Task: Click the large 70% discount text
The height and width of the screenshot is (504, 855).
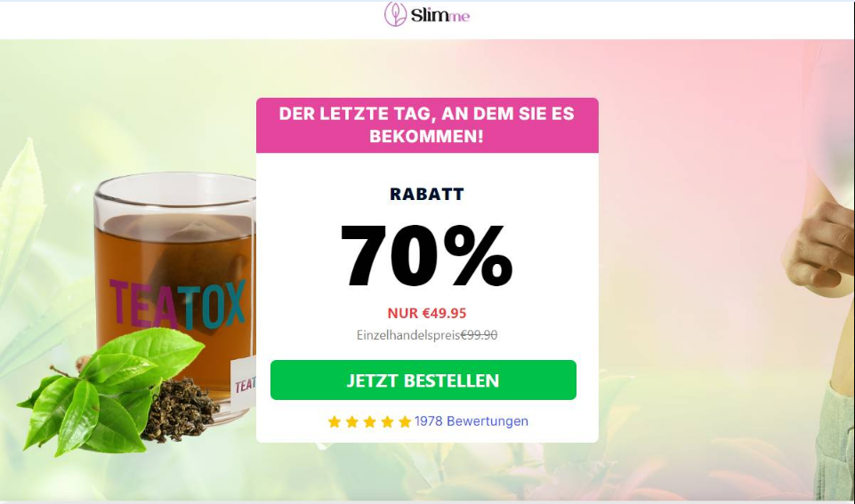Action: click(x=427, y=256)
